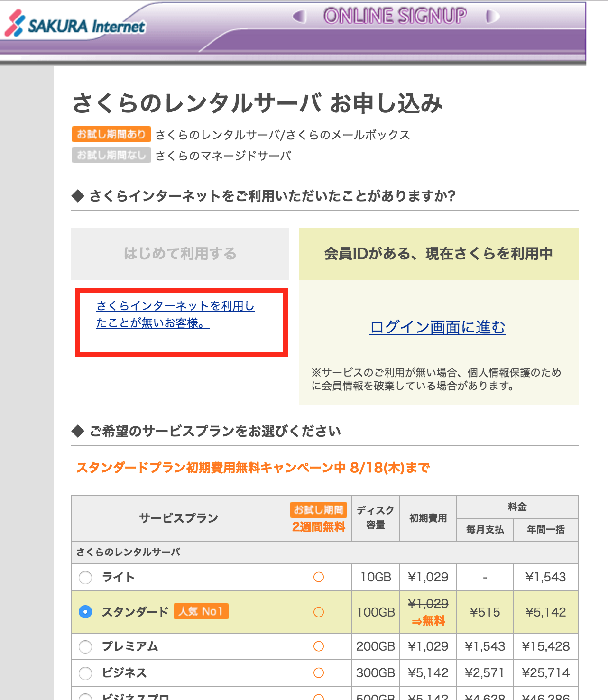
Task: Click the 10GB disk capacity cell
Action: click(376, 577)
